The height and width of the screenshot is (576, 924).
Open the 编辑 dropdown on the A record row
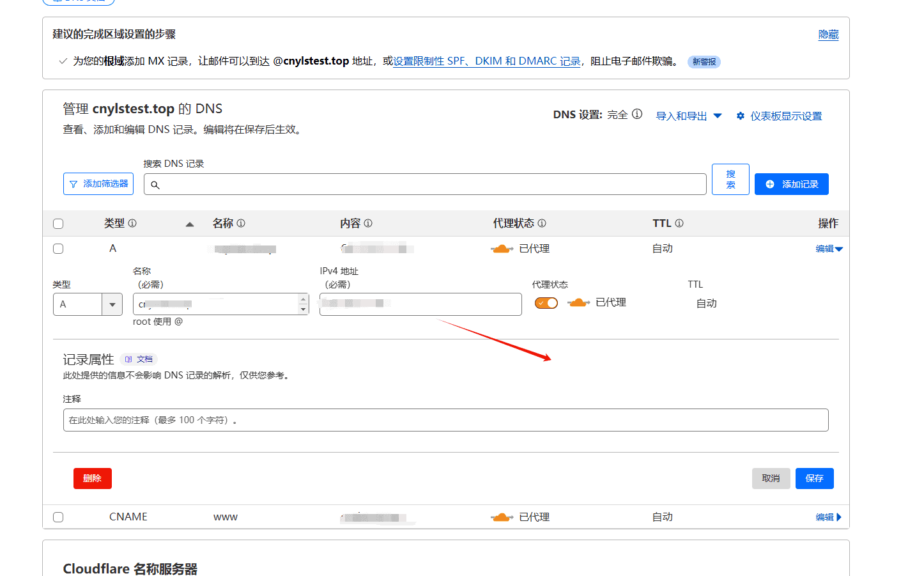point(829,248)
